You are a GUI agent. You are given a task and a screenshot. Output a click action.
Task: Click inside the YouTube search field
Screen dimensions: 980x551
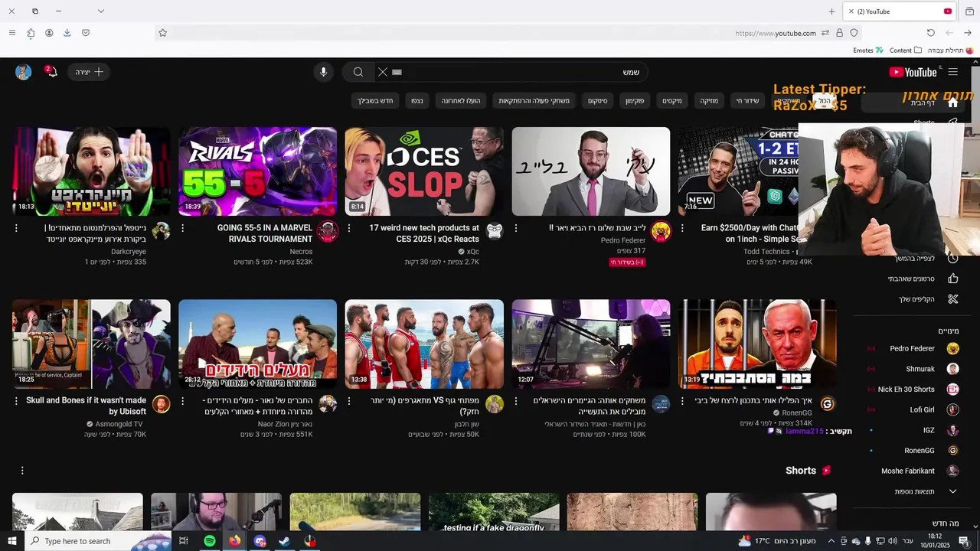521,72
